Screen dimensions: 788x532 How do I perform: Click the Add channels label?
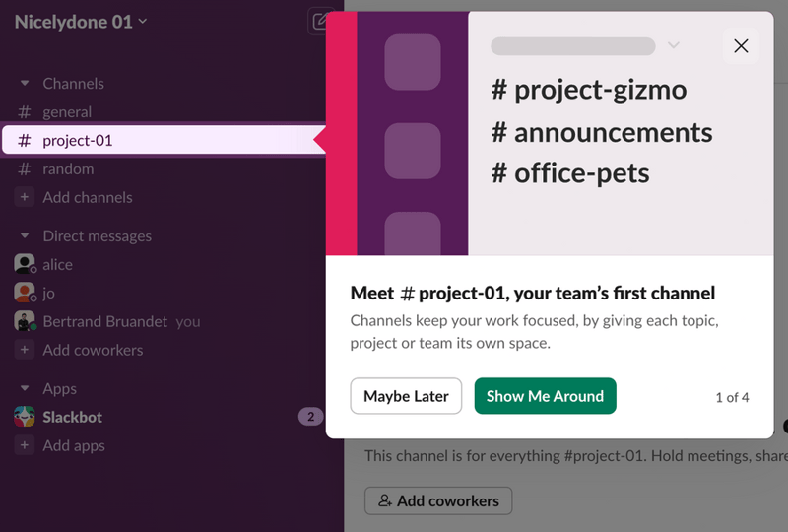pyautogui.click(x=88, y=197)
